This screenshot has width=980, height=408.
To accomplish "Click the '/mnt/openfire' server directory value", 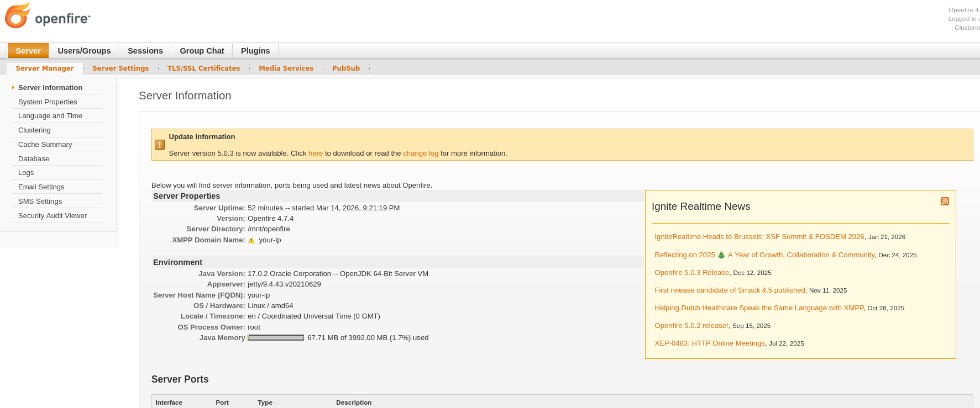I will click(x=269, y=229).
